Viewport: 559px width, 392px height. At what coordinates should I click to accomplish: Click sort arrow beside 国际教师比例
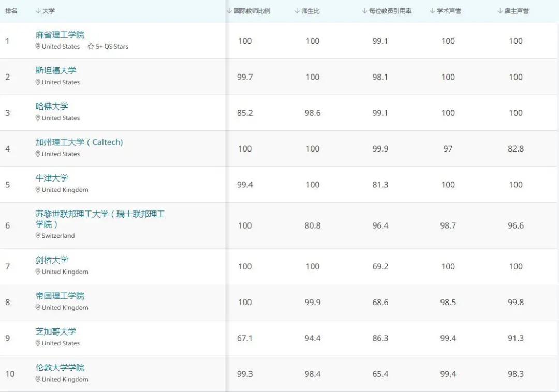[x=229, y=11]
